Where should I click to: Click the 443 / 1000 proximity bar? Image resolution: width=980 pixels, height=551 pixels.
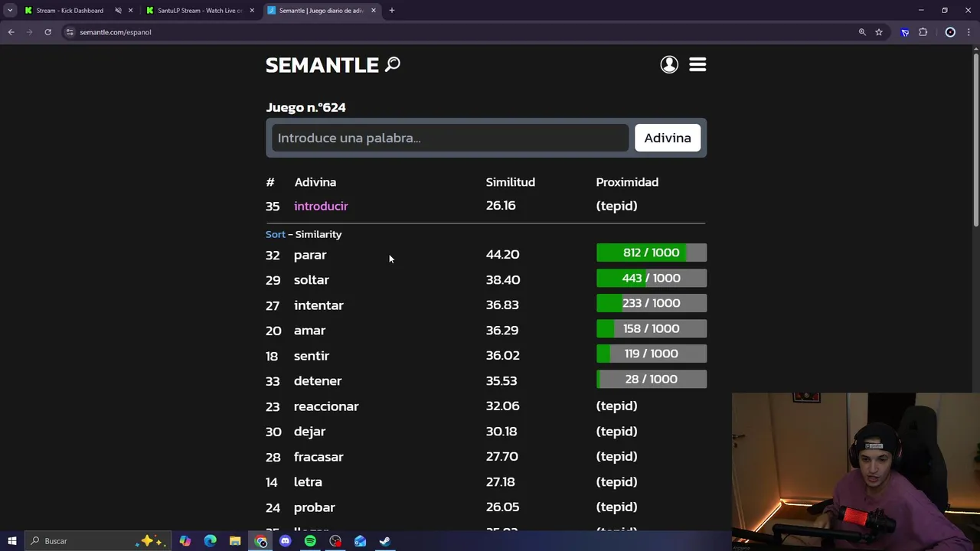[x=652, y=278]
